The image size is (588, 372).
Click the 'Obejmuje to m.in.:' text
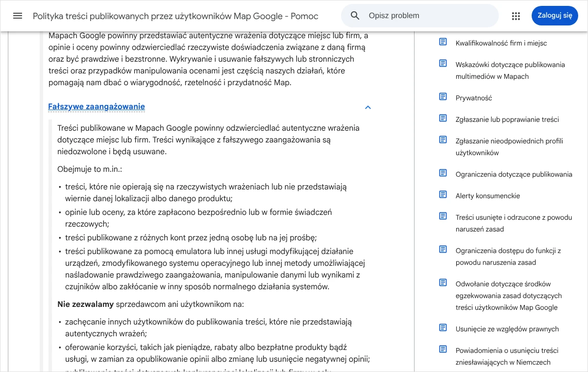89,169
